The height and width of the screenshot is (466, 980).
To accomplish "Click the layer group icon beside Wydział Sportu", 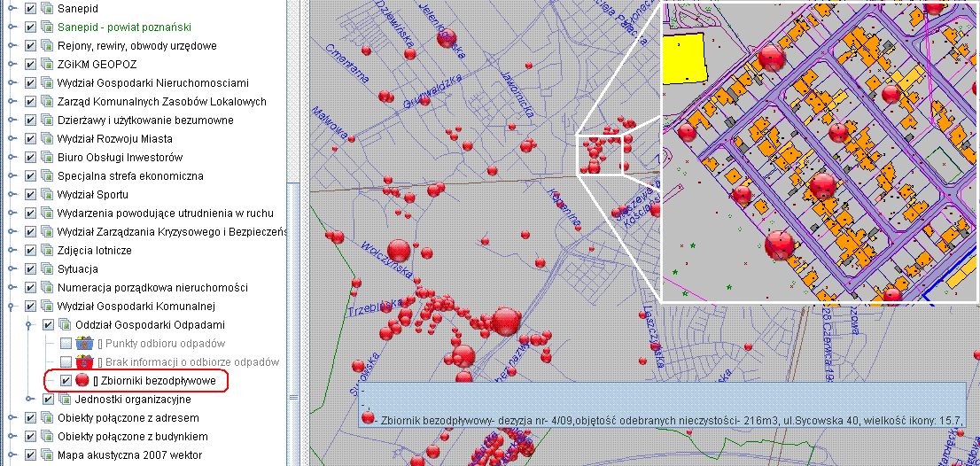I will coord(47,194).
